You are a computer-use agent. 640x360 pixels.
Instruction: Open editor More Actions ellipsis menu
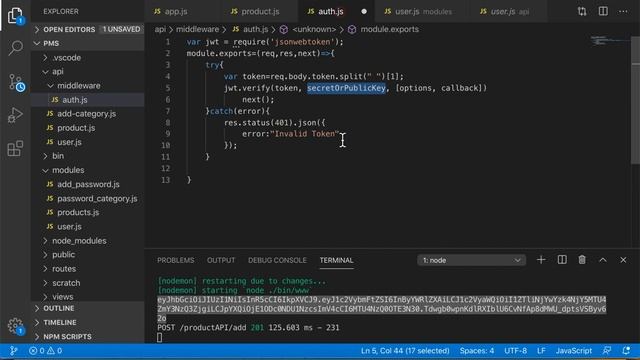coord(623,11)
